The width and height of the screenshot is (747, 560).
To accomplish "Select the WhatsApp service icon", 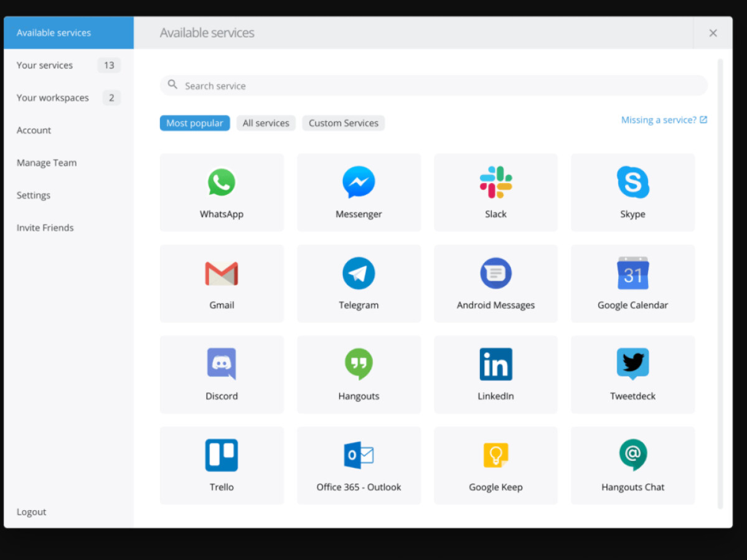I will [x=222, y=183].
